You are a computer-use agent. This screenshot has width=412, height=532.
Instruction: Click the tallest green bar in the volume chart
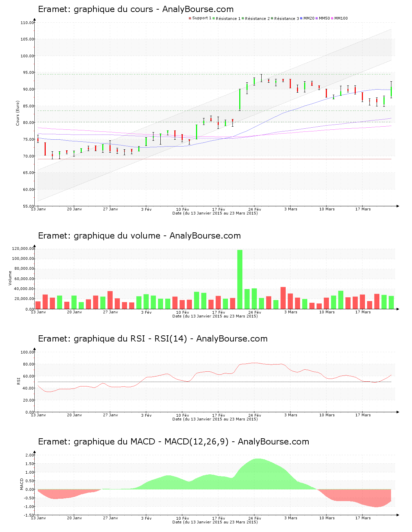coord(240,279)
